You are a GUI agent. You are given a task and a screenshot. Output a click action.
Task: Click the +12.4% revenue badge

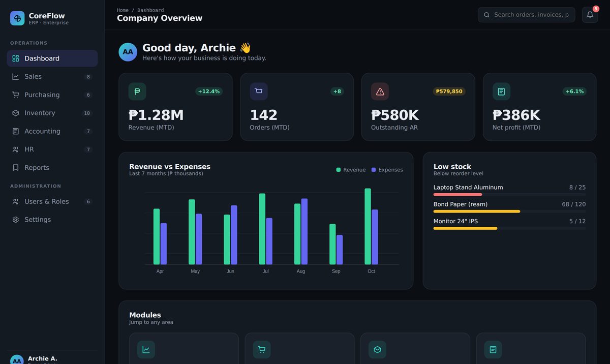coord(209,92)
